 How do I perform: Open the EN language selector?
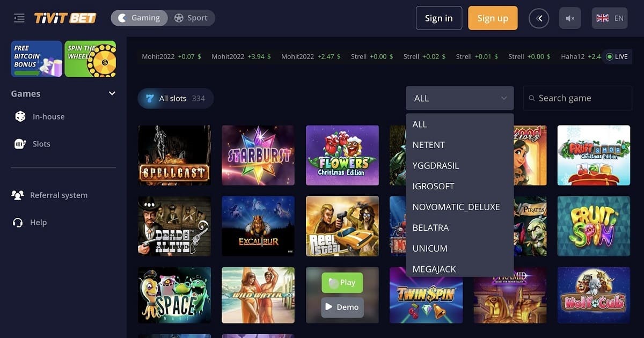click(610, 18)
